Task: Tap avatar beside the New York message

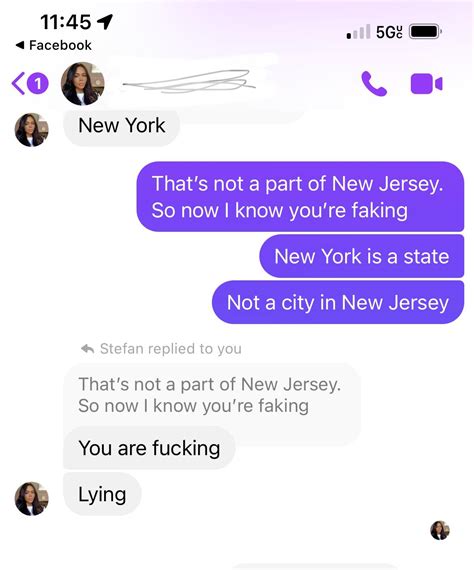Action: pos(32,129)
